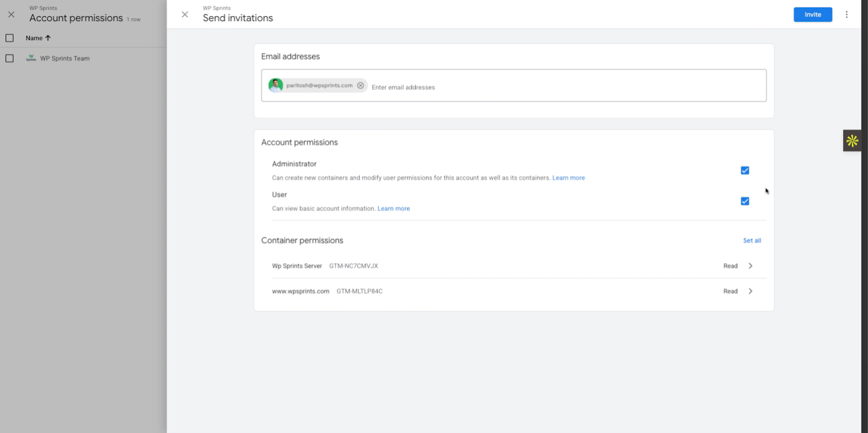
Task: Open the three-dot more options menu
Action: click(x=846, y=15)
